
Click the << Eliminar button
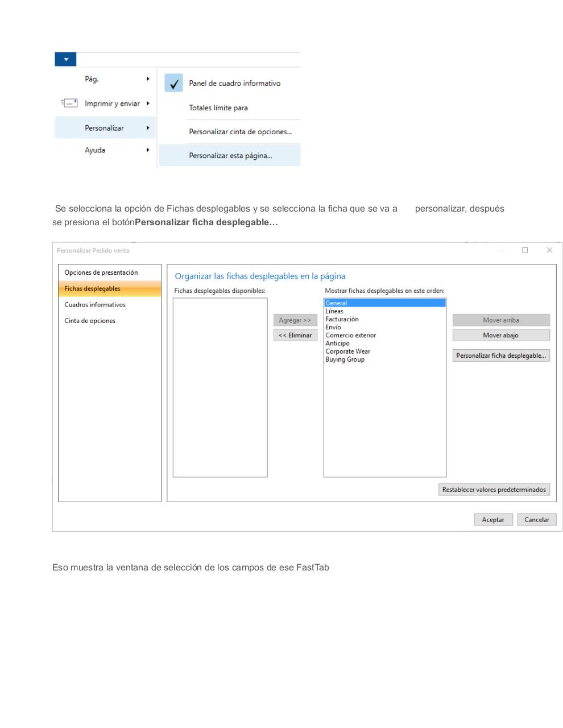(x=295, y=335)
